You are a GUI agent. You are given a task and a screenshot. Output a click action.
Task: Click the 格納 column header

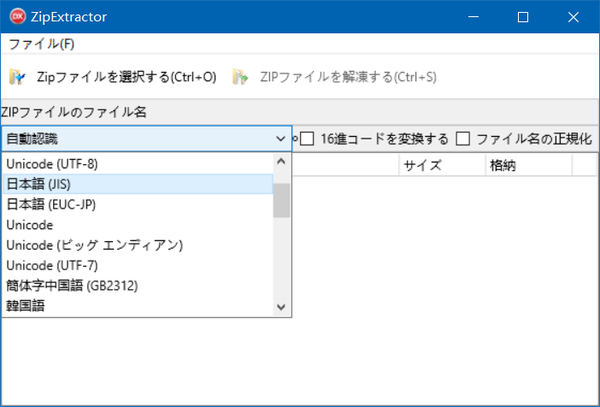[x=529, y=165]
